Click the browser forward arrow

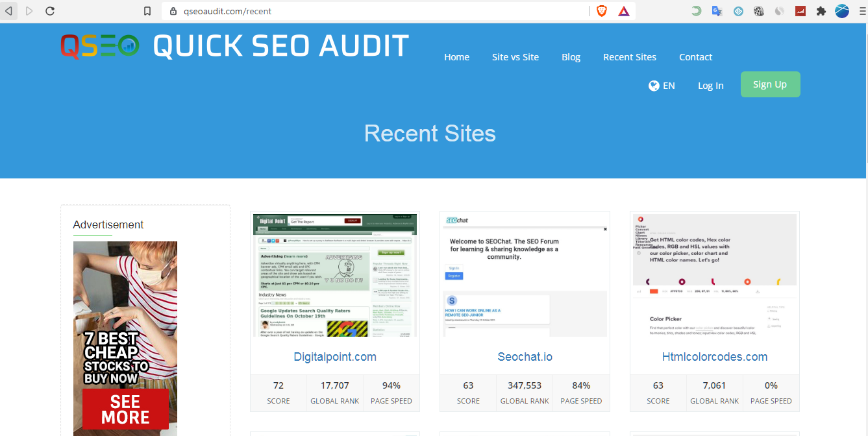click(29, 11)
